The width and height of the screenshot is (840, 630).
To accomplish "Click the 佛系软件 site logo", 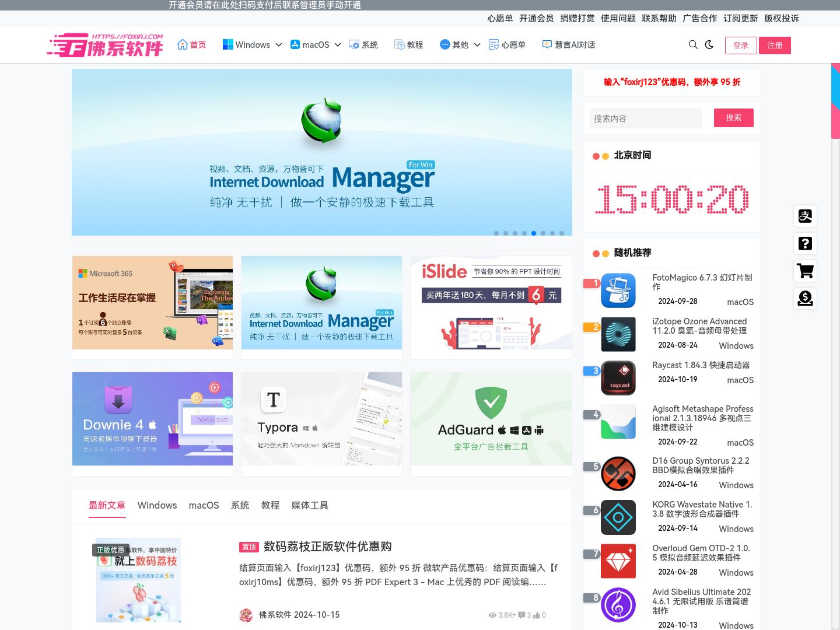I will point(105,45).
